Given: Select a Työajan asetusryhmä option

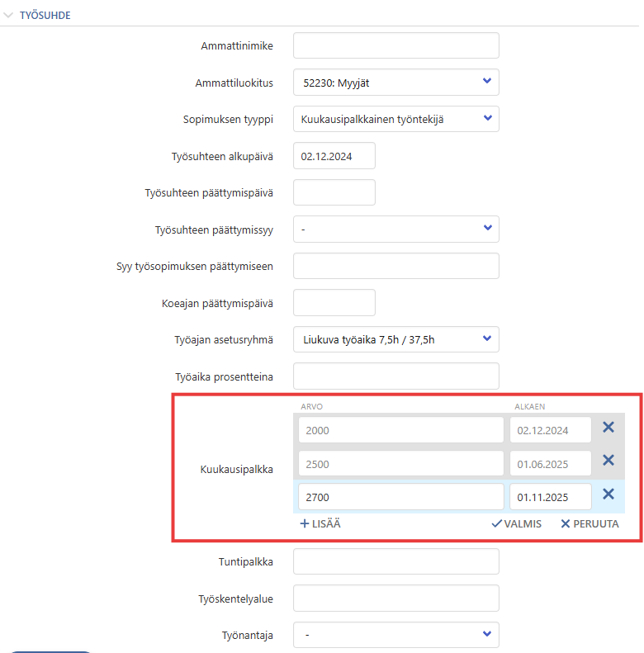Looking at the screenshot, I should click(x=396, y=339).
